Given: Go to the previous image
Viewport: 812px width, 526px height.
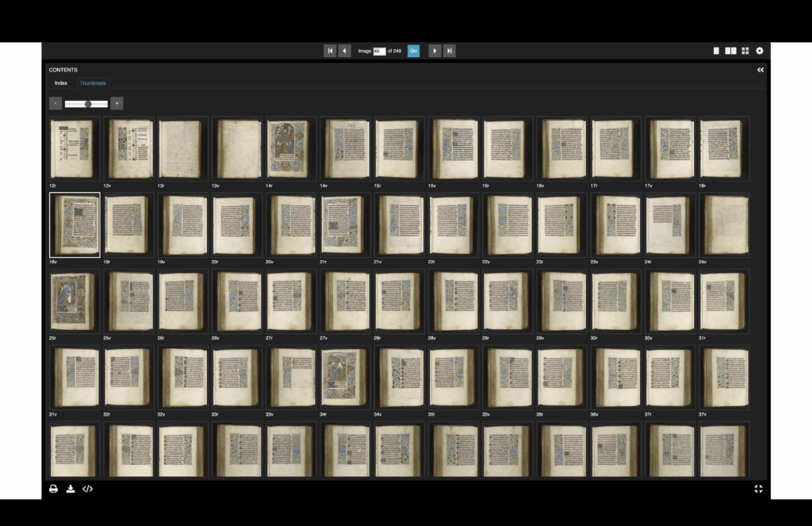Looking at the screenshot, I should [344, 51].
